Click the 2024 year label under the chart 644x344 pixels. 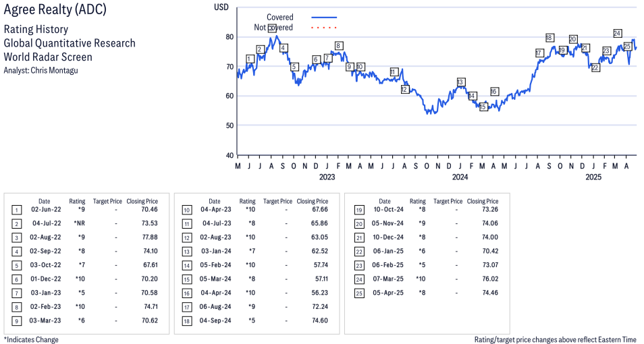pyautogui.click(x=460, y=177)
